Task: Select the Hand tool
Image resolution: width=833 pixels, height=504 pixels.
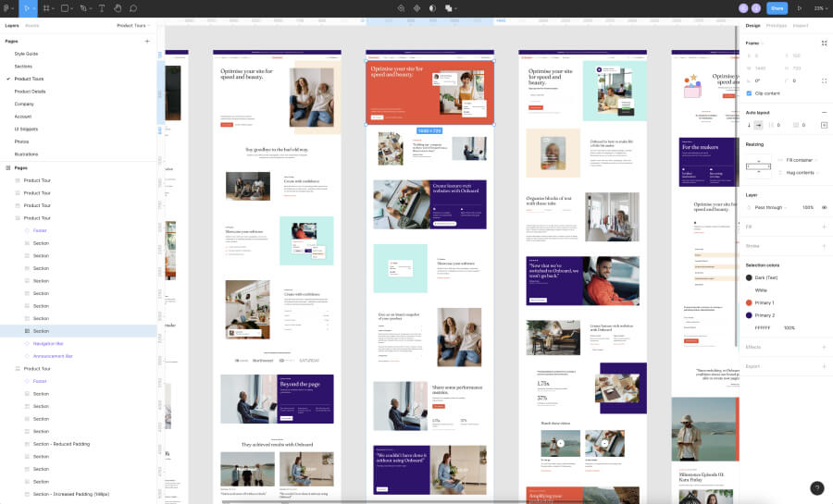Action: (x=118, y=8)
